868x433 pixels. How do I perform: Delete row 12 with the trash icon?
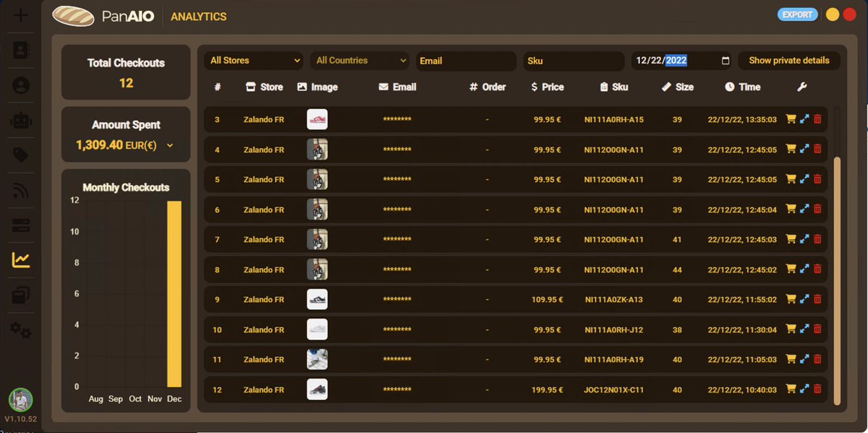pyautogui.click(x=817, y=389)
